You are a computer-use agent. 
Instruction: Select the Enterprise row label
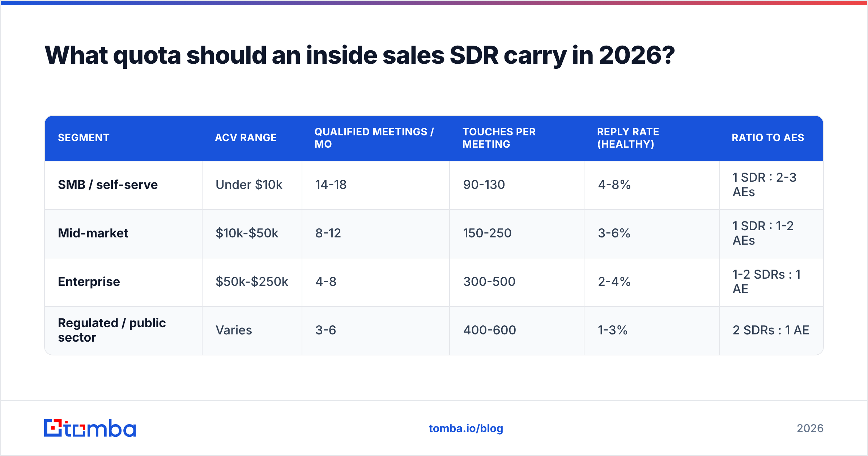[x=89, y=282]
